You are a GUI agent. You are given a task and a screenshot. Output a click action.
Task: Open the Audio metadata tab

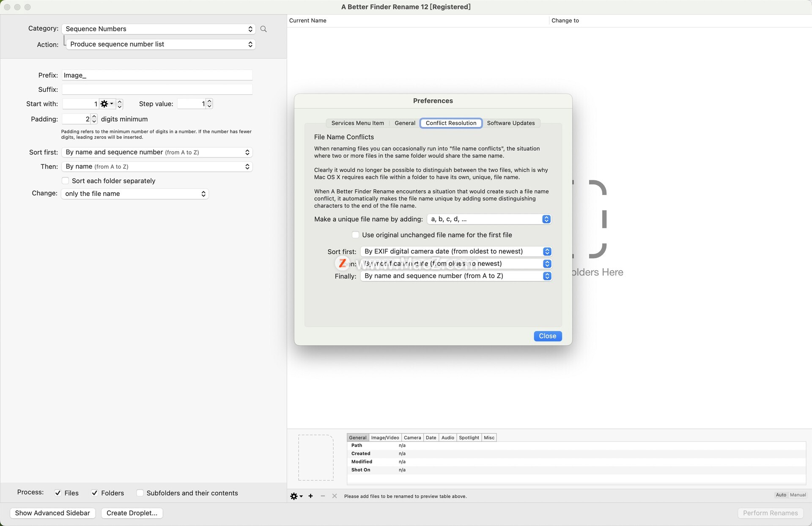pyautogui.click(x=447, y=438)
